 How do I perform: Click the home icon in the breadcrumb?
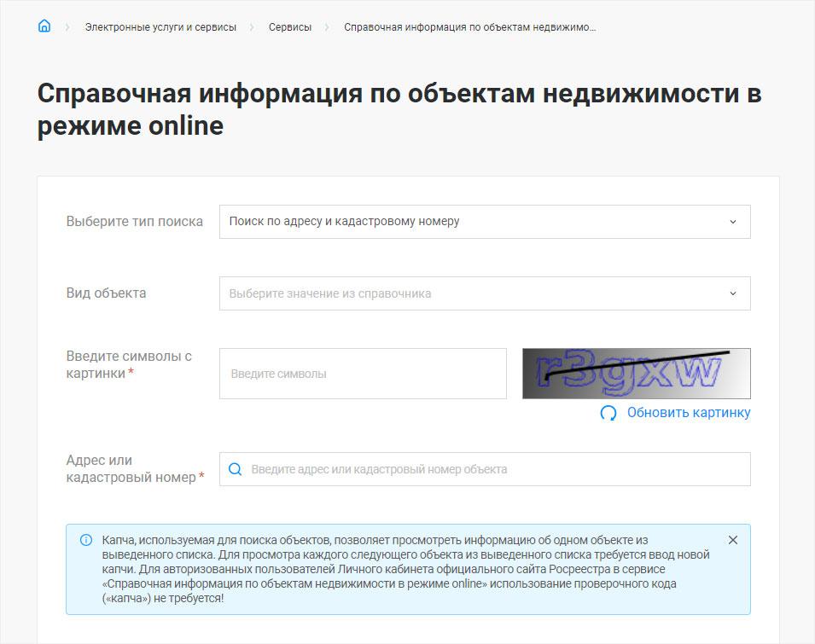point(44,26)
